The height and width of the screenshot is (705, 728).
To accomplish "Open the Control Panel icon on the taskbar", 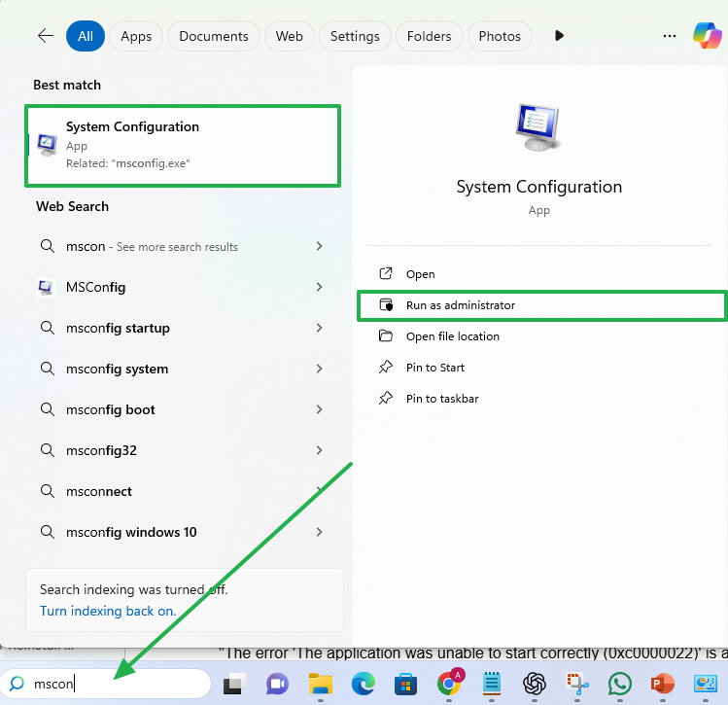I will pyautogui.click(x=706, y=684).
